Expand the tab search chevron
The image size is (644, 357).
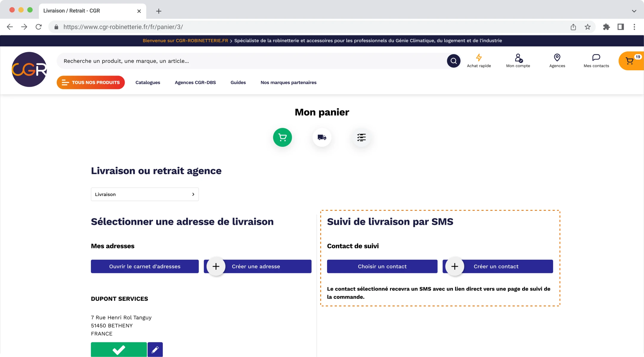point(634,11)
